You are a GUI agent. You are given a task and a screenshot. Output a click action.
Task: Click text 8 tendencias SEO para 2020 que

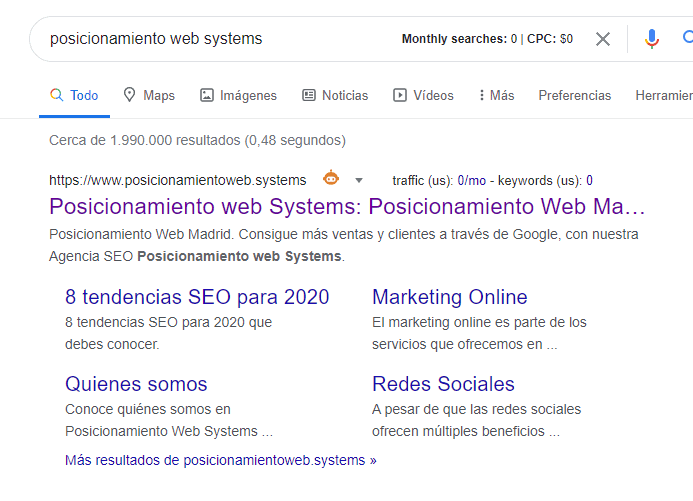pos(168,323)
